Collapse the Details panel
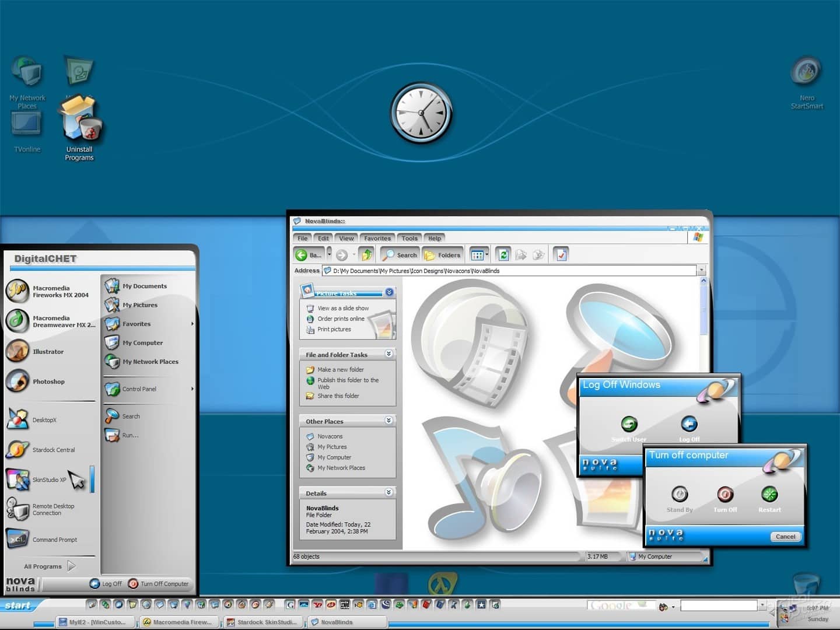 point(389,493)
